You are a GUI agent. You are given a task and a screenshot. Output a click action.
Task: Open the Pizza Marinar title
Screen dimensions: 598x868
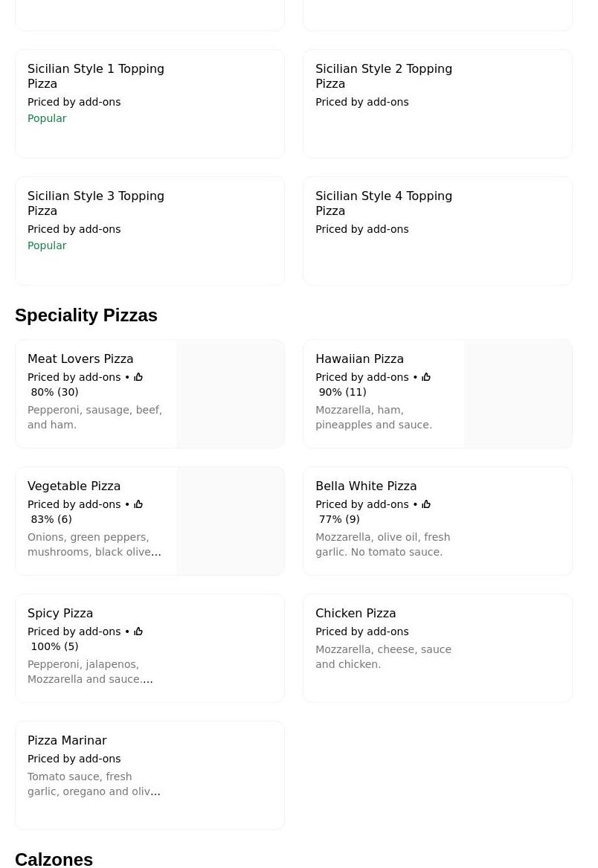[x=67, y=741]
